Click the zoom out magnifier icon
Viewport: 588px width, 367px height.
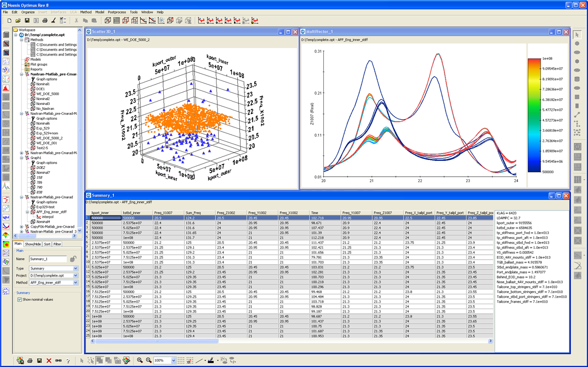pyautogui.click(x=148, y=360)
